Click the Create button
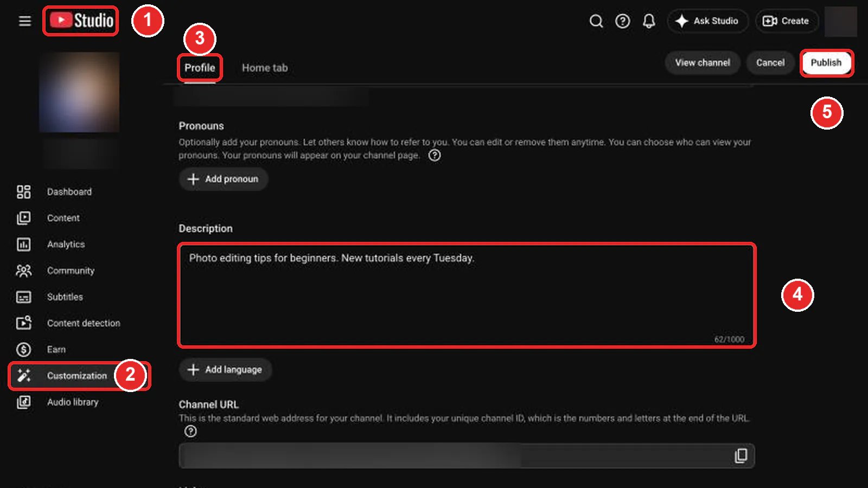 (787, 21)
